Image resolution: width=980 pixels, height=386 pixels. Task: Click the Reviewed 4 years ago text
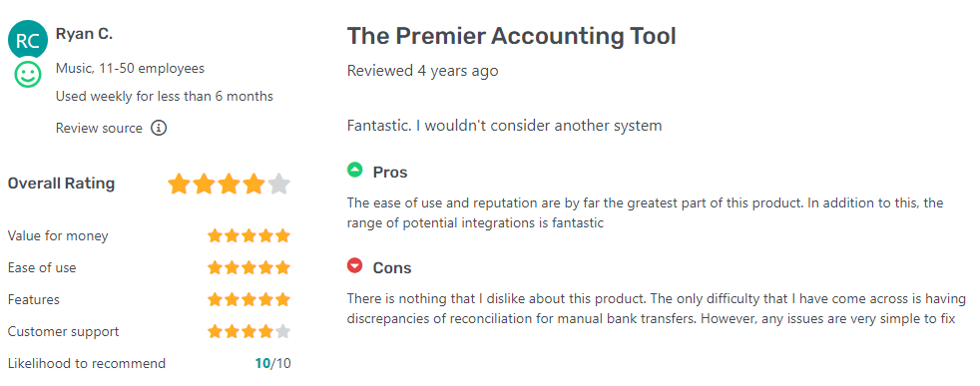(422, 71)
